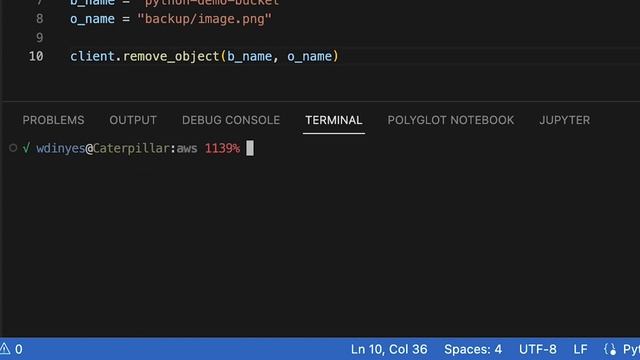Select the TERMINAL tab
The width and height of the screenshot is (640, 360).
tap(334, 120)
